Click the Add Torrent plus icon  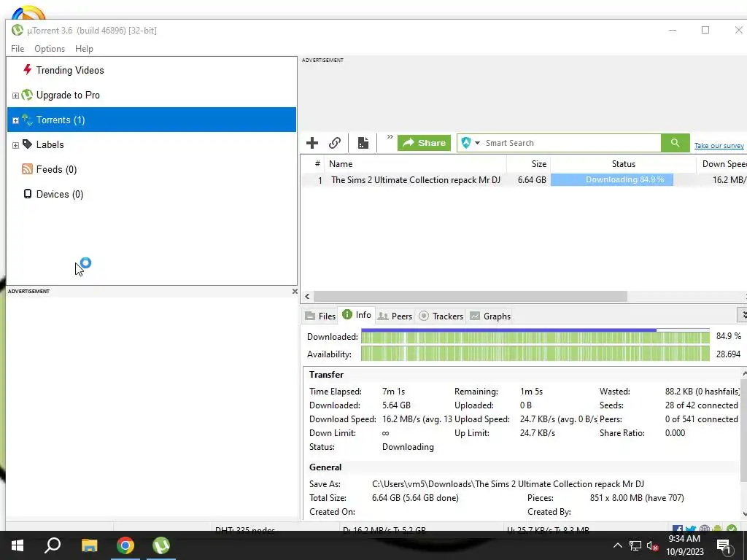point(312,143)
